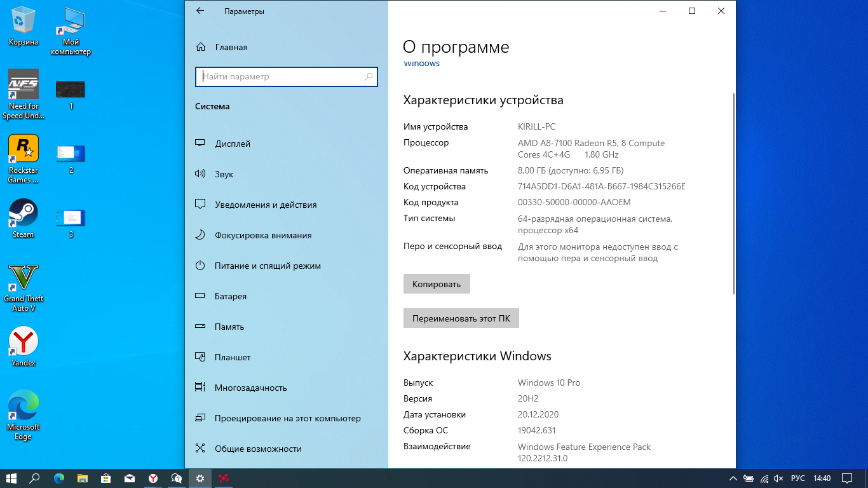This screenshot has height=488, width=868.
Task: Open the notification center icon
Action: (x=847, y=478)
